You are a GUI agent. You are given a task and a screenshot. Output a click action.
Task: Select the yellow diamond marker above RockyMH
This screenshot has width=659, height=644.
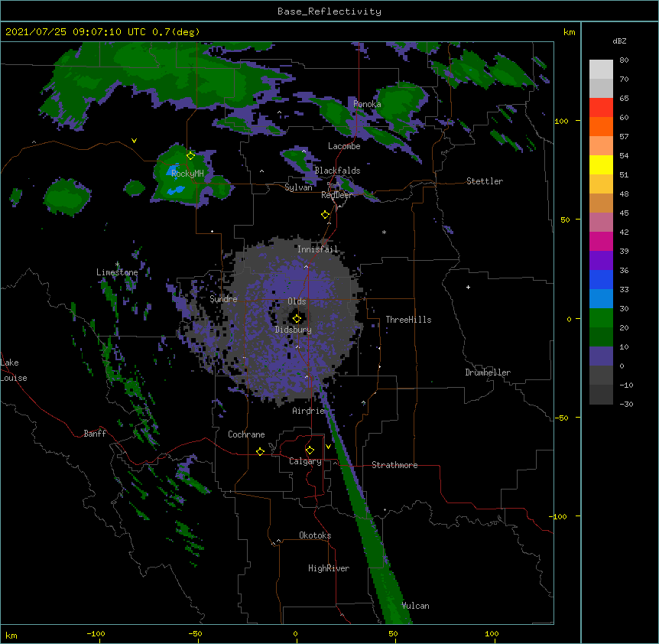pos(190,156)
